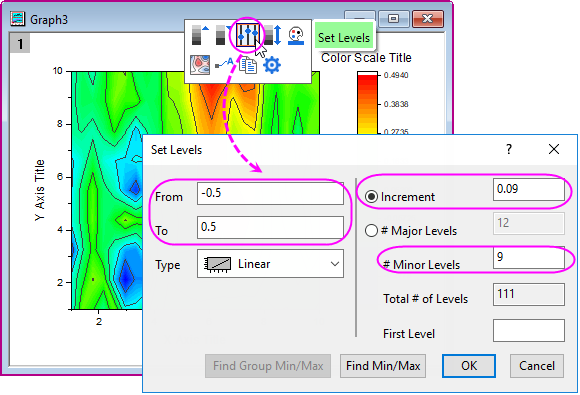This screenshot has height=395, width=580.
Task: Open the blue gear settings icon
Action: pos(272,65)
